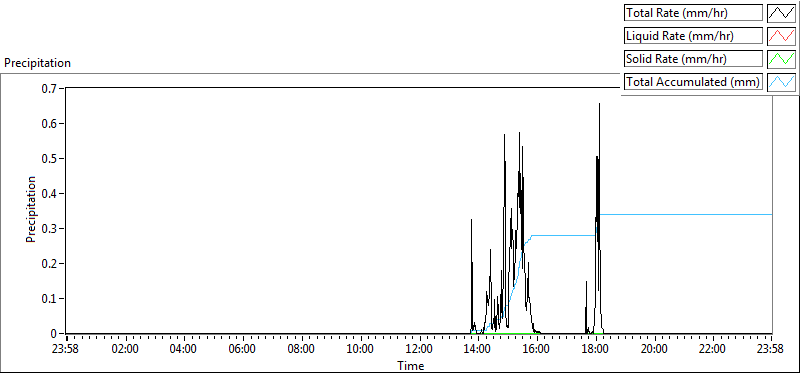Click the 16:00 time axis label
The height and width of the screenshot is (373, 800).
537,350
